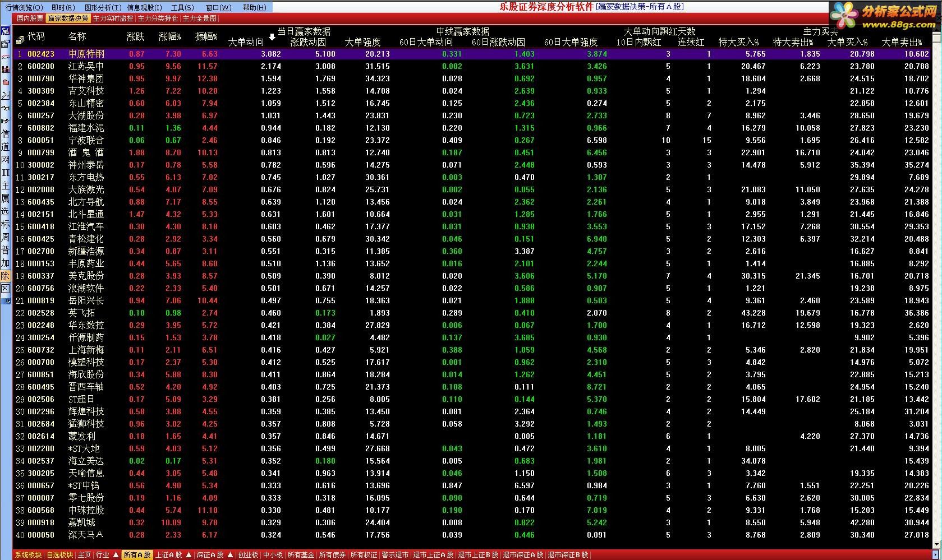This screenshot has height=560, width=942.
Task: Select the 所有权证 bottom tab
Action: 364,555
